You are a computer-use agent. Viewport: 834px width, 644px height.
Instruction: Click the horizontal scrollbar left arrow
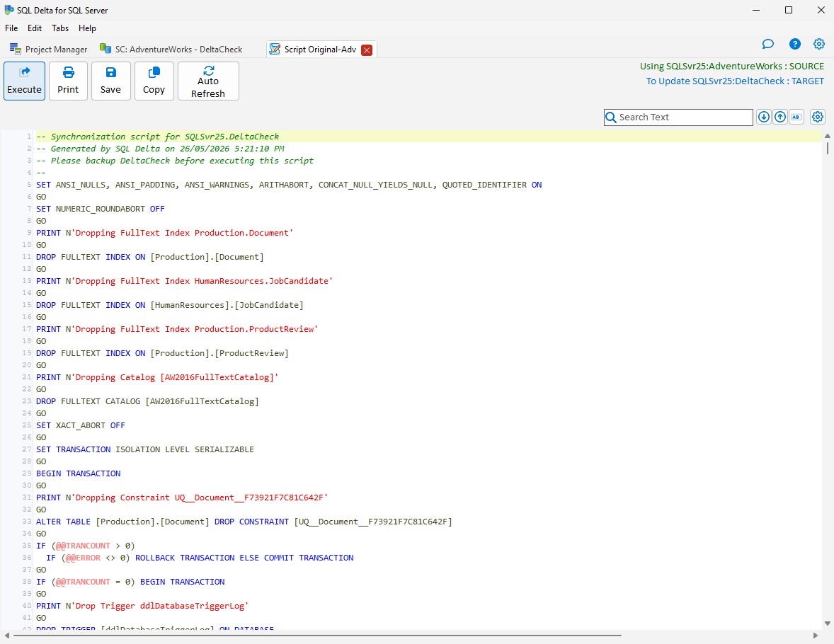coord(7,636)
